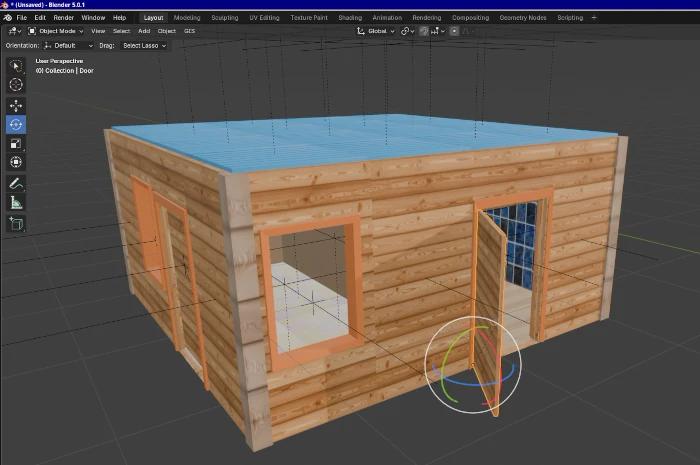Choose the Measure tool

(x=16, y=202)
